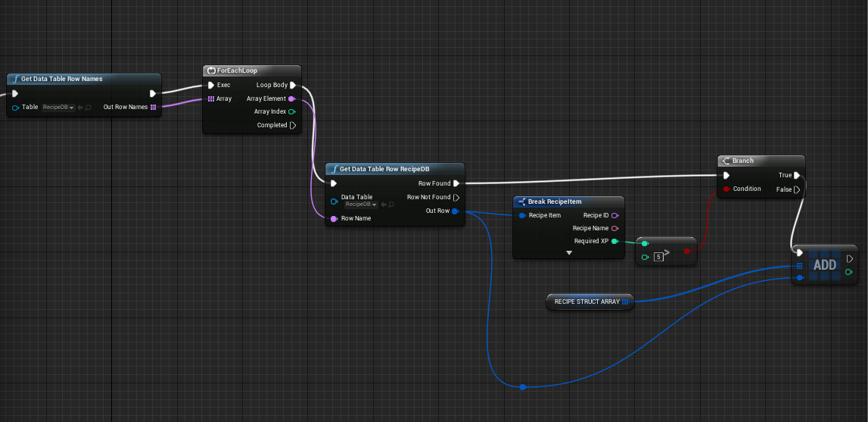Click the Array Index output pin

pos(292,111)
